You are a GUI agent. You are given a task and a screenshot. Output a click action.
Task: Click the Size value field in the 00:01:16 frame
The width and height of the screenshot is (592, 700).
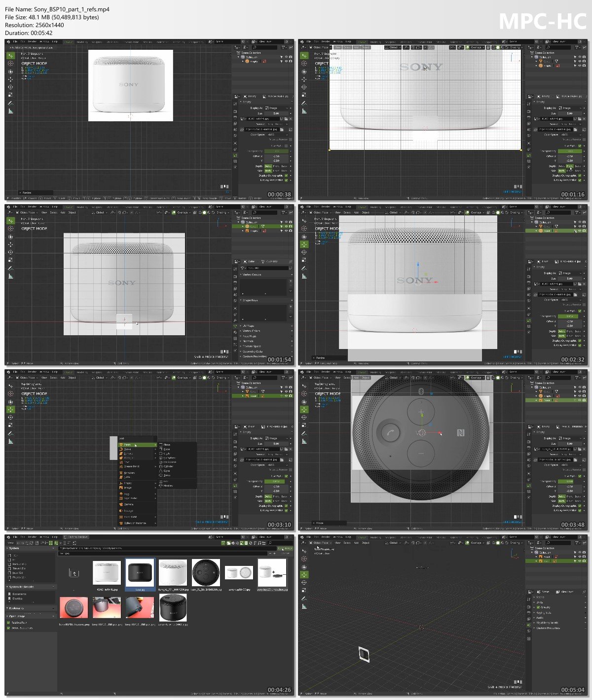(x=570, y=113)
